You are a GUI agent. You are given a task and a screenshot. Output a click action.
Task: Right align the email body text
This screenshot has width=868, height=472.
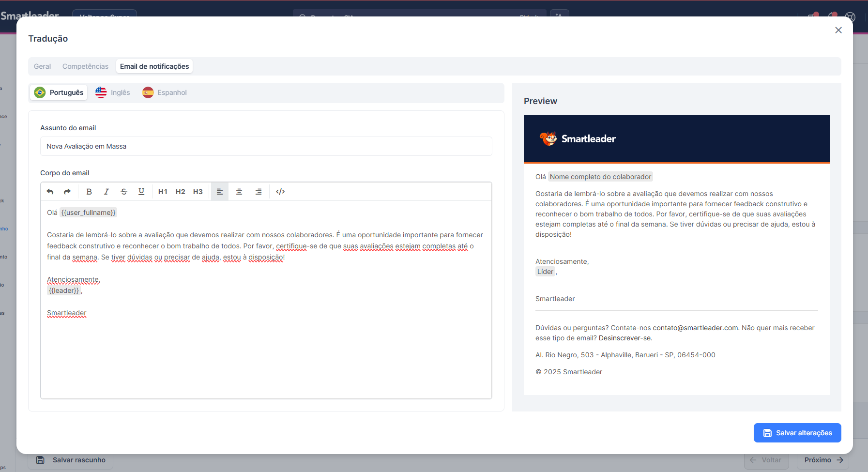click(259, 192)
